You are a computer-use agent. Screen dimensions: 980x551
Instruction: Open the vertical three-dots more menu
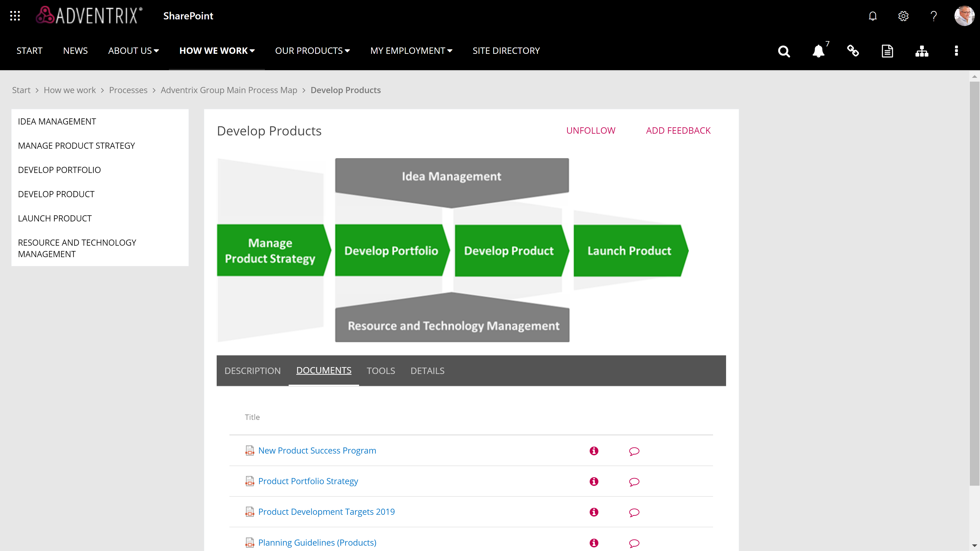click(x=957, y=51)
